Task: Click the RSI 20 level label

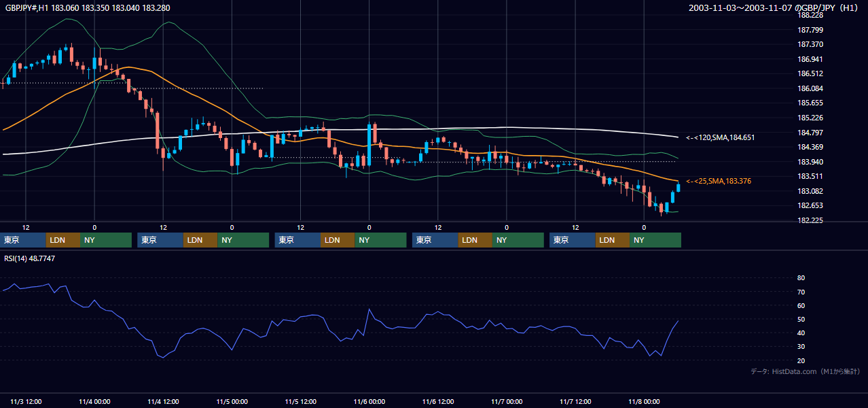Action: coord(801,360)
